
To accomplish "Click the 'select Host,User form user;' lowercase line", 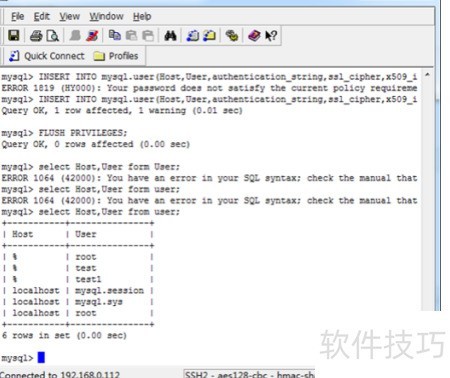I will coord(91,189).
